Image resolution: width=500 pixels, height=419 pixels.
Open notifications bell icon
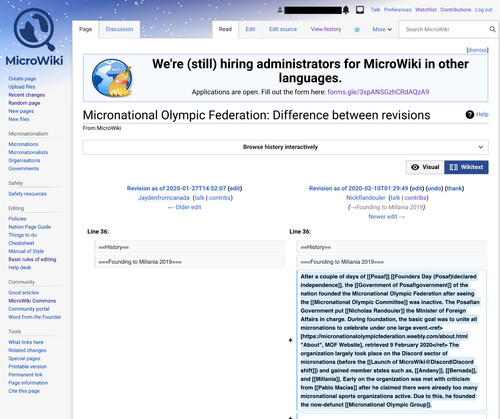(x=346, y=10)
